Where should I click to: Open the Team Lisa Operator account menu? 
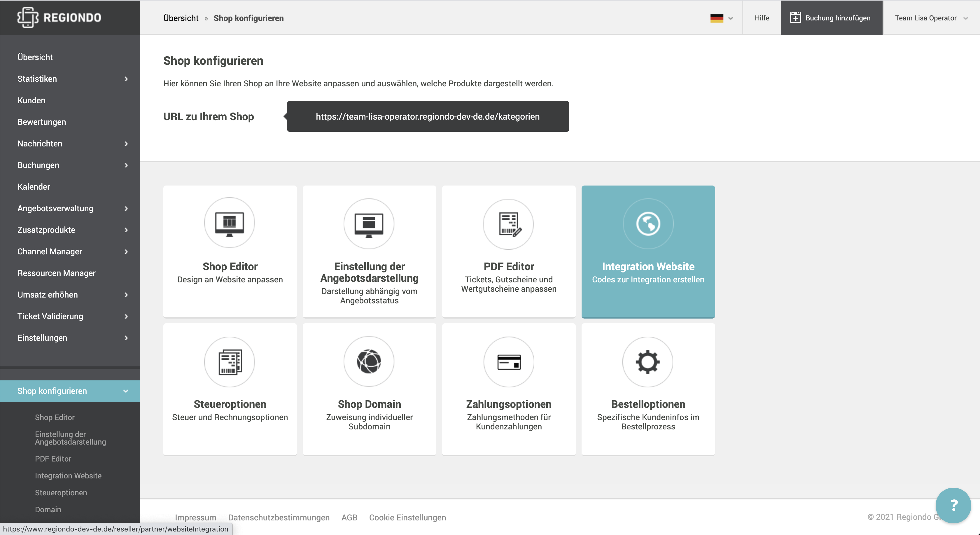tap(930, 18)
